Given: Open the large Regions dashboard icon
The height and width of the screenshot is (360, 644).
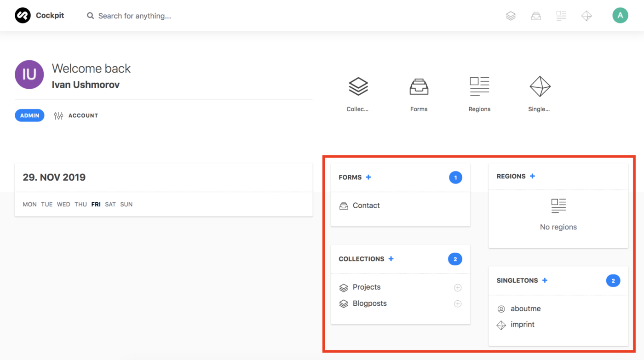Looking at the screenshot, I should pos(479,86).
